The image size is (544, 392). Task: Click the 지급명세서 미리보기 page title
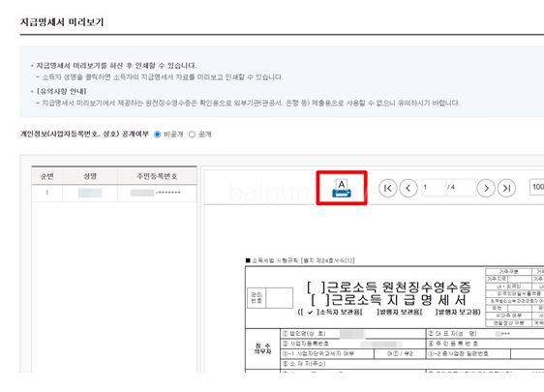[x=62, y=22]
